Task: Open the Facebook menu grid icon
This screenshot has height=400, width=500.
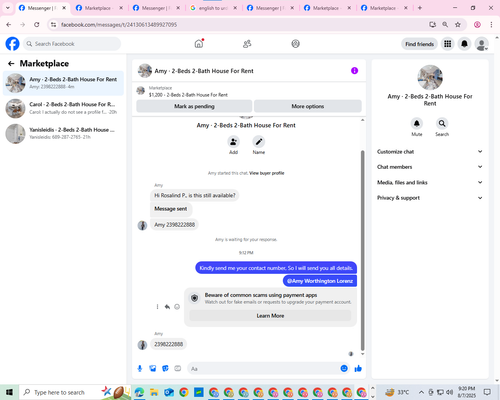Action: pos(448,44)
